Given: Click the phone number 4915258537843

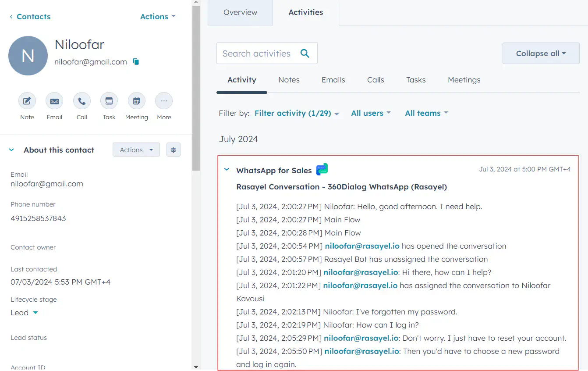Looking at the screenshot, I should click(x=38, y=218).
